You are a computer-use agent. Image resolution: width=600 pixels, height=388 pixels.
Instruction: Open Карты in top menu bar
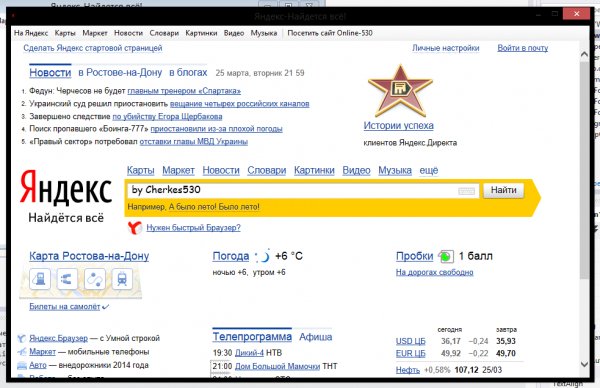(x=65, y=33)
